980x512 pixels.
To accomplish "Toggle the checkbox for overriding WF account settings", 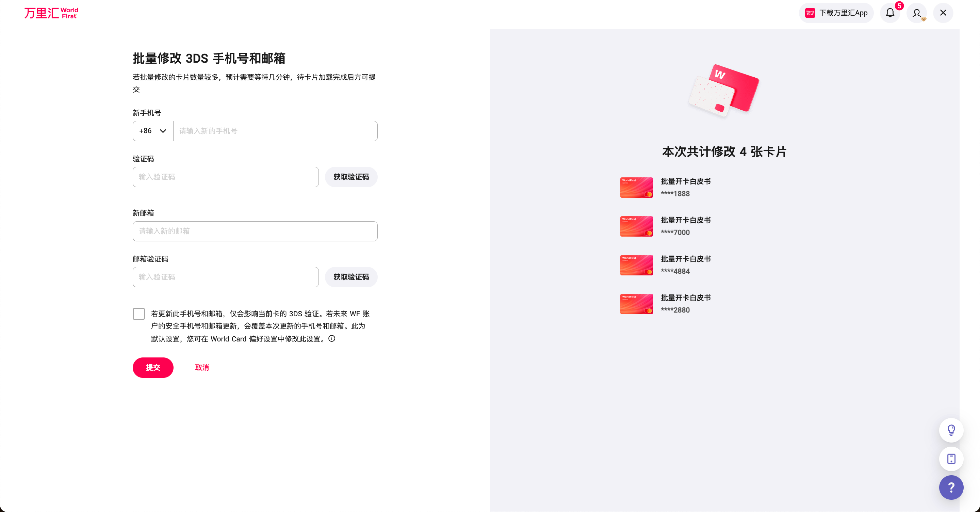I will pyautogui.click(x=138, y=314).
